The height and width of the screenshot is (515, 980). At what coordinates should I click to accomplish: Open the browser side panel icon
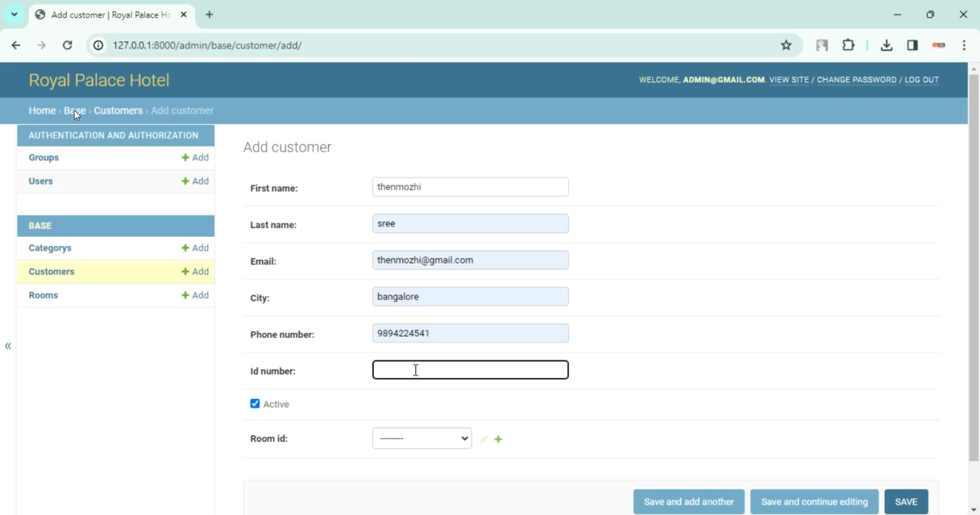(x=912, y=45)
